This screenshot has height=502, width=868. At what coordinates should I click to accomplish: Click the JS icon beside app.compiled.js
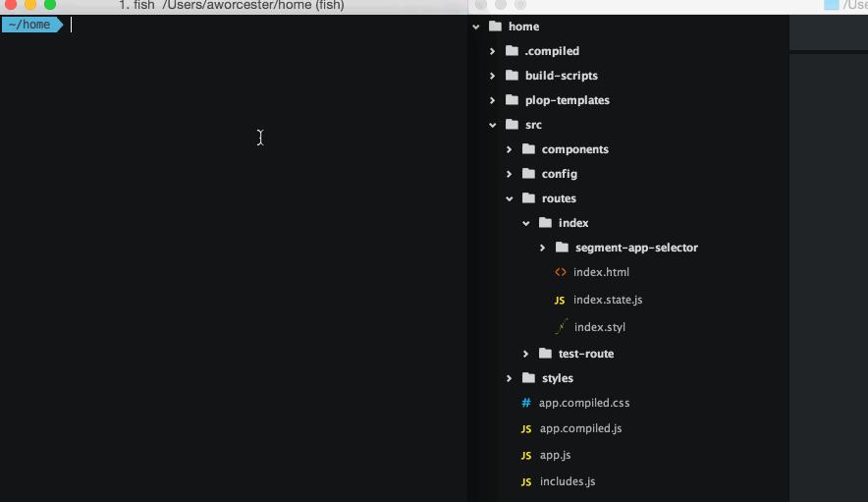526,428
